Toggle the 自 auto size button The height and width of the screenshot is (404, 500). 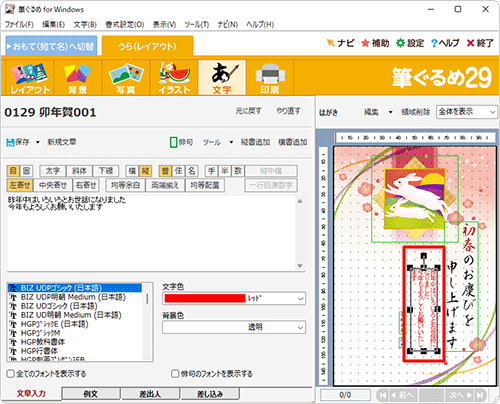pyautogui.click(x=13, y=171)
